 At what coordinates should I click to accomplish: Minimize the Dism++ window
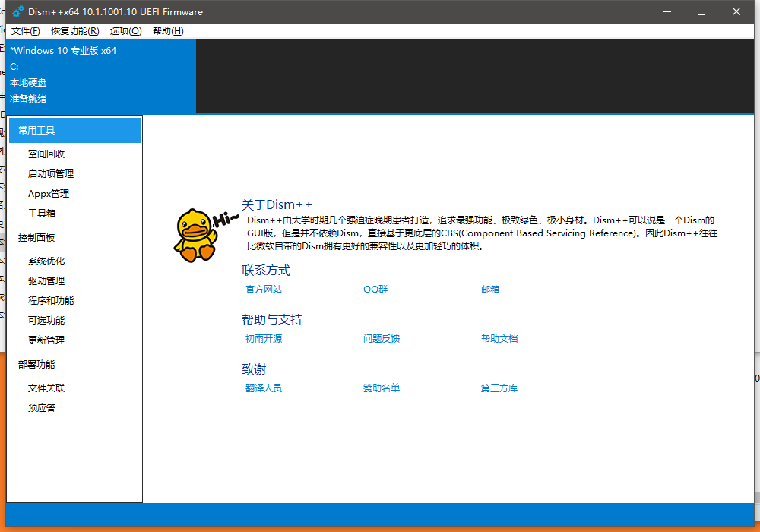click(x=667, y=11)
